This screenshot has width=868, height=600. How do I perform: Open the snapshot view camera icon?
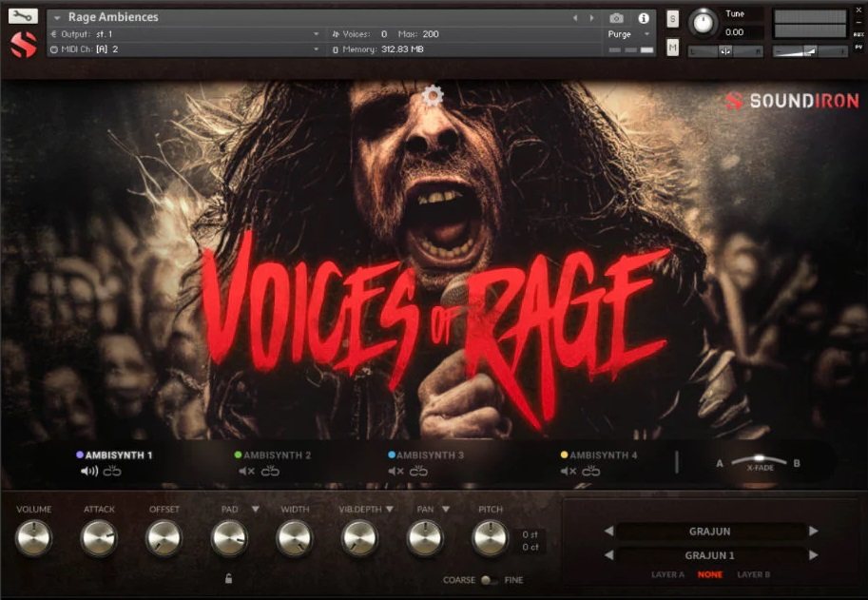(x=616, y=18)
